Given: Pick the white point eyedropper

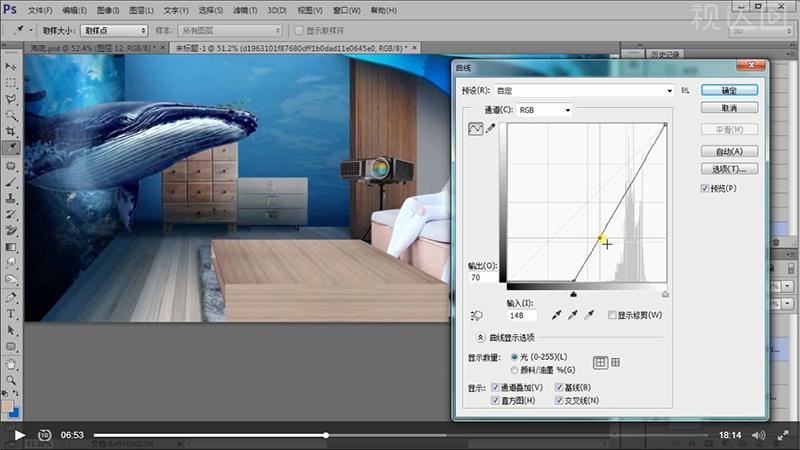Looking at the screenshot, I should point(589,315).
